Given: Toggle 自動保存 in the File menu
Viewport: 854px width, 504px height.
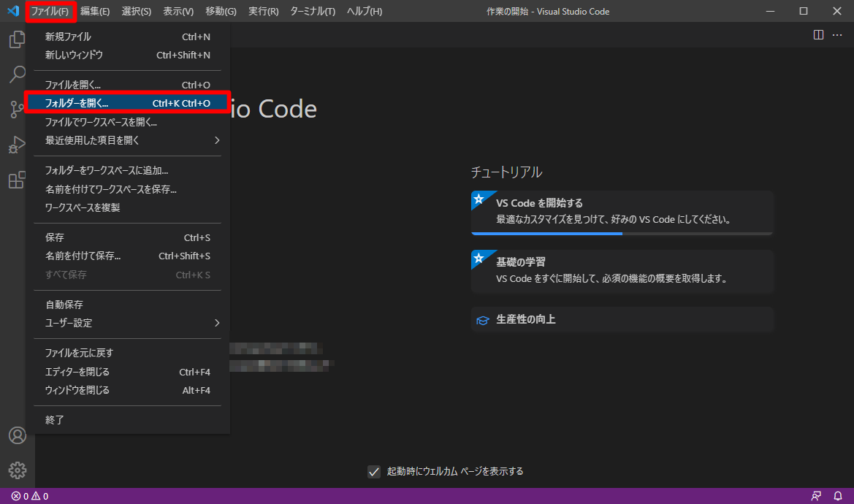Looking at the screenshot, I should pos(127,305).
